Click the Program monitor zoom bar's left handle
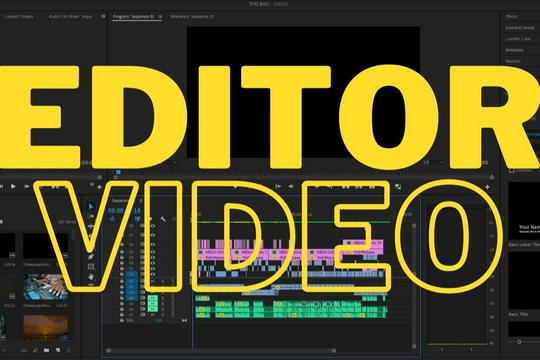 point(116,177)
